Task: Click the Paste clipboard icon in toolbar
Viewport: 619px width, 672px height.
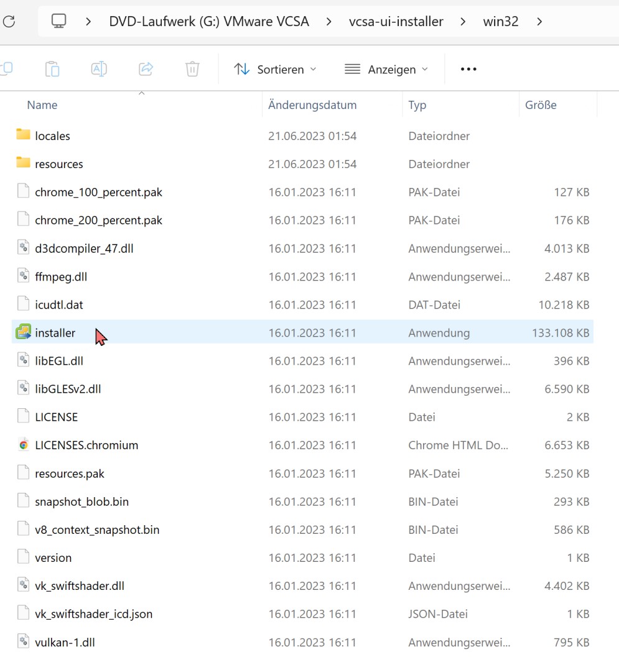Action: [x=52, y=69]
